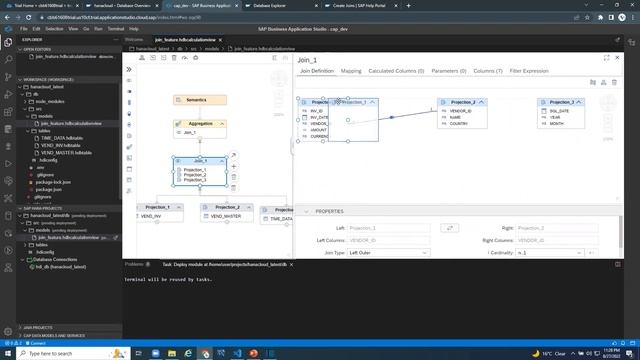Select the YEAR column in Projection_3
The width and height of the screenshot is (640, 360).
[x=555, y=117]
